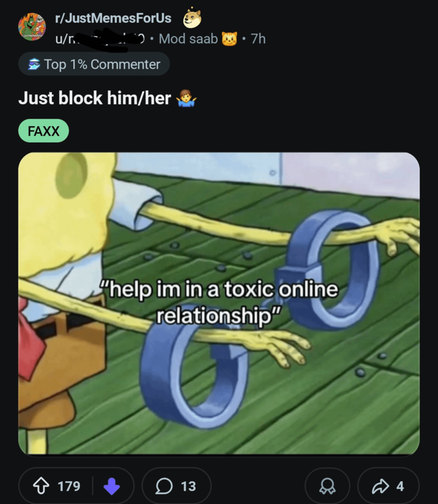Tap the Mod saab user flair

coord(188,39)
